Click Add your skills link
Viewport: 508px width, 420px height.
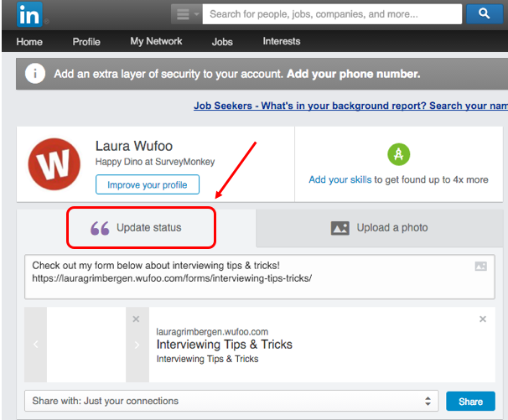pyautogui.click(x=340, y=179)
